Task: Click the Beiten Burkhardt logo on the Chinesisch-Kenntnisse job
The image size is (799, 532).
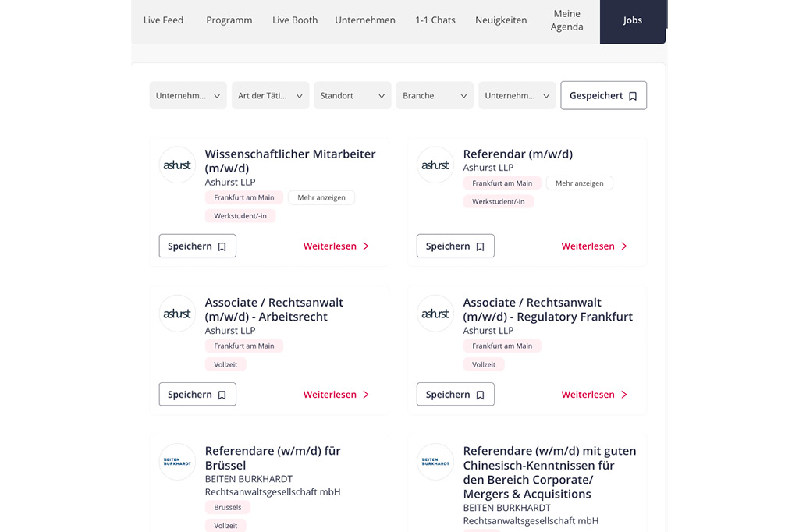Action: 435,462
